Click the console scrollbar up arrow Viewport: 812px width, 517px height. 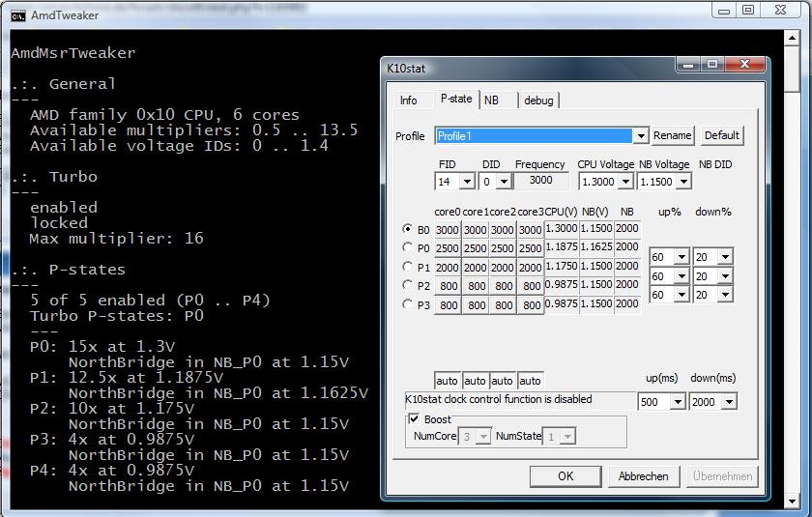[792, 38]
